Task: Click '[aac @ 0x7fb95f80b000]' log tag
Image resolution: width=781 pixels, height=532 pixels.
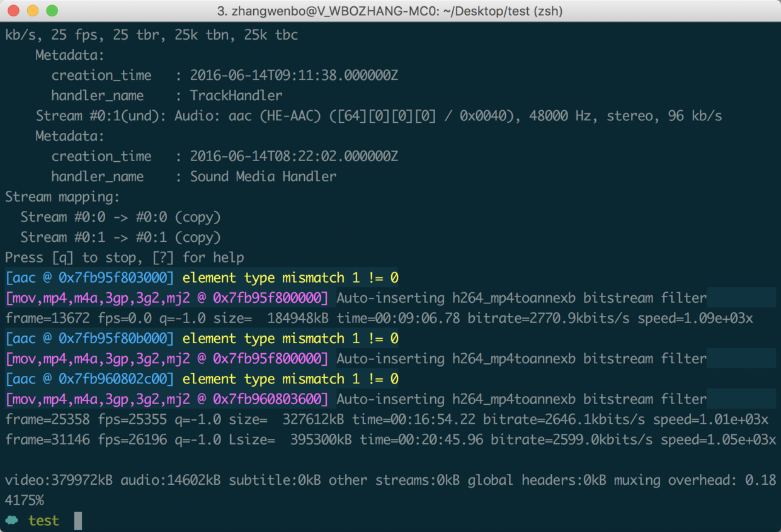Action: (x=89, y=338)
